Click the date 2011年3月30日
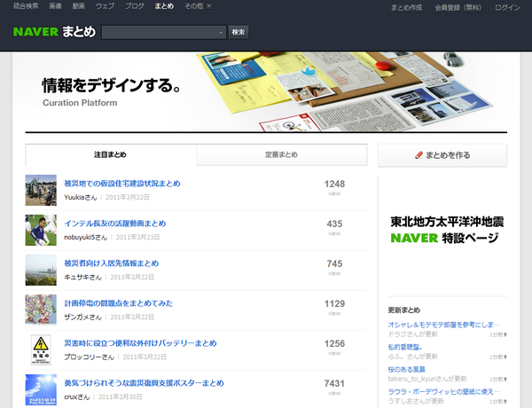This screenshot has width=532, height=408. [x=120, y=396]
